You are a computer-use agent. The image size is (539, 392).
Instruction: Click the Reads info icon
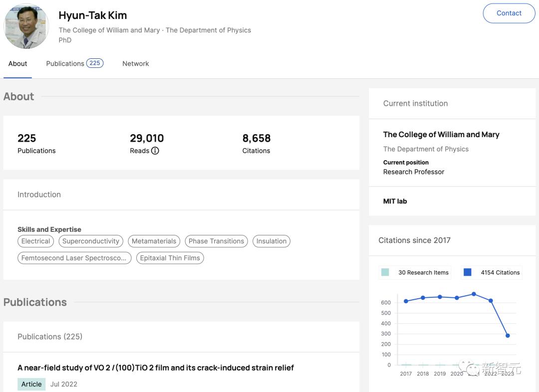[155, 151]
